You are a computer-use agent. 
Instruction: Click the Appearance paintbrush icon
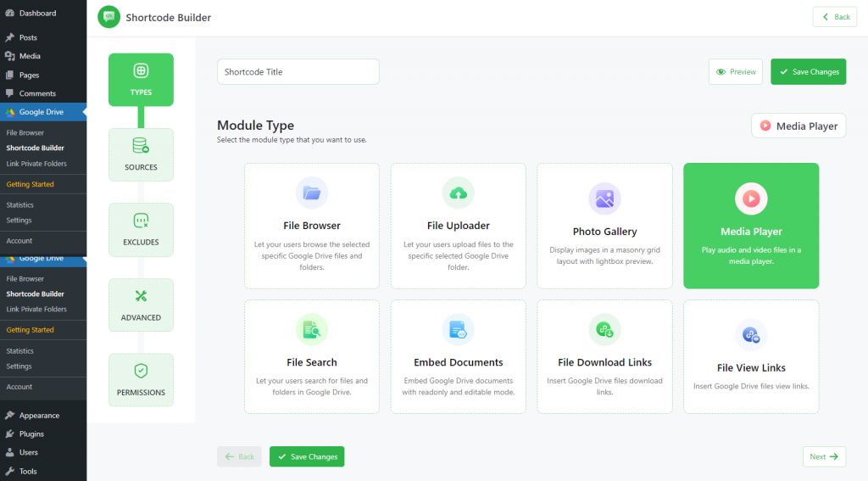(9, 415)
